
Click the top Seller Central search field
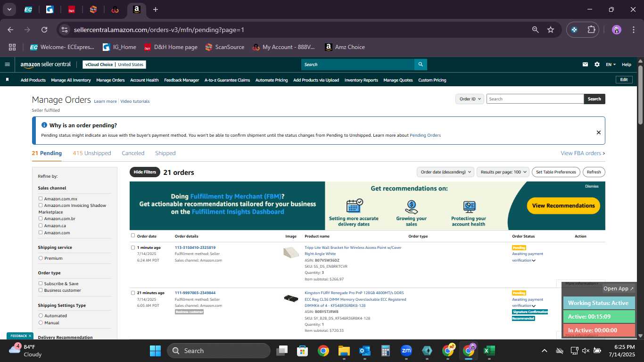pyautogui.click(x=358, y=65)
